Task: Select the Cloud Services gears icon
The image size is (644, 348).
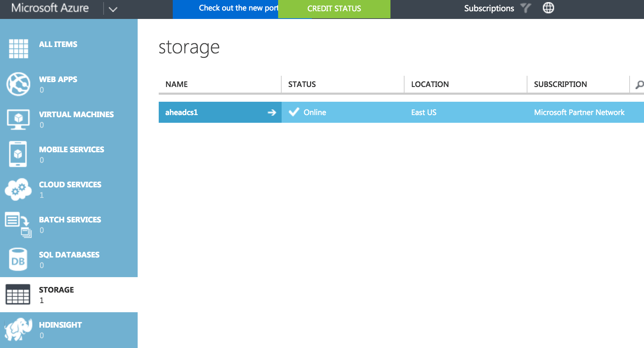Action: tap(18, 189)
